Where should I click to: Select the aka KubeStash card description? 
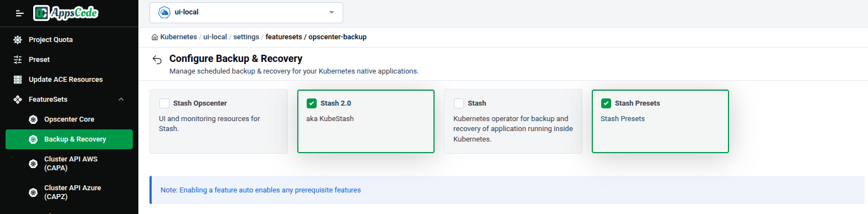point(329,118)
